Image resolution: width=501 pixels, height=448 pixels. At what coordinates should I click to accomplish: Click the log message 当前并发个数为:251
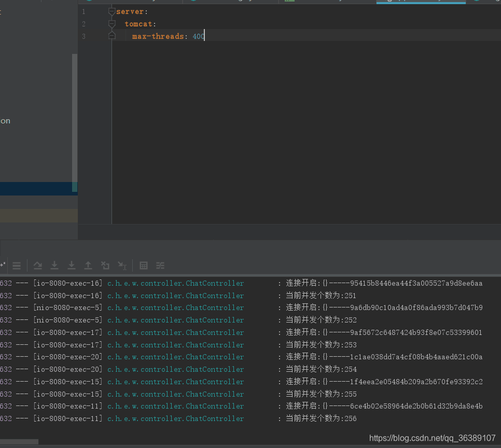321,296
